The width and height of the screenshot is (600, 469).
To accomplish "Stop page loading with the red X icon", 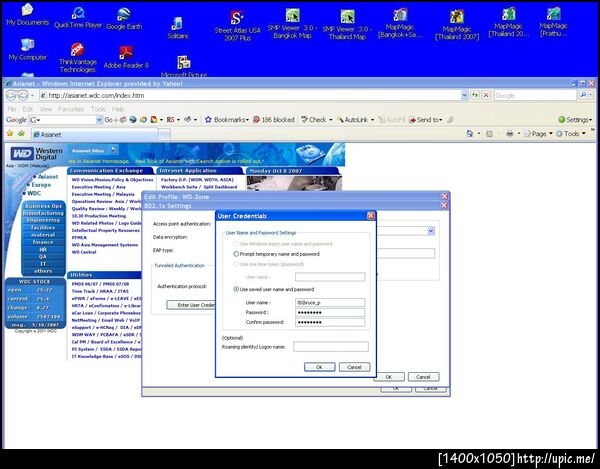I will [x=486, y=95].
